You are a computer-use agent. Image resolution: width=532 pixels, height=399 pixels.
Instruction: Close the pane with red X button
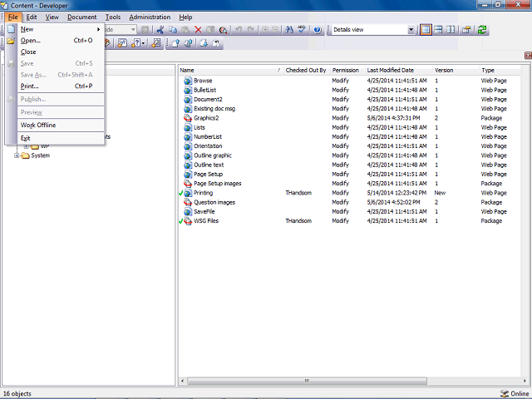[x=528, y=56]
